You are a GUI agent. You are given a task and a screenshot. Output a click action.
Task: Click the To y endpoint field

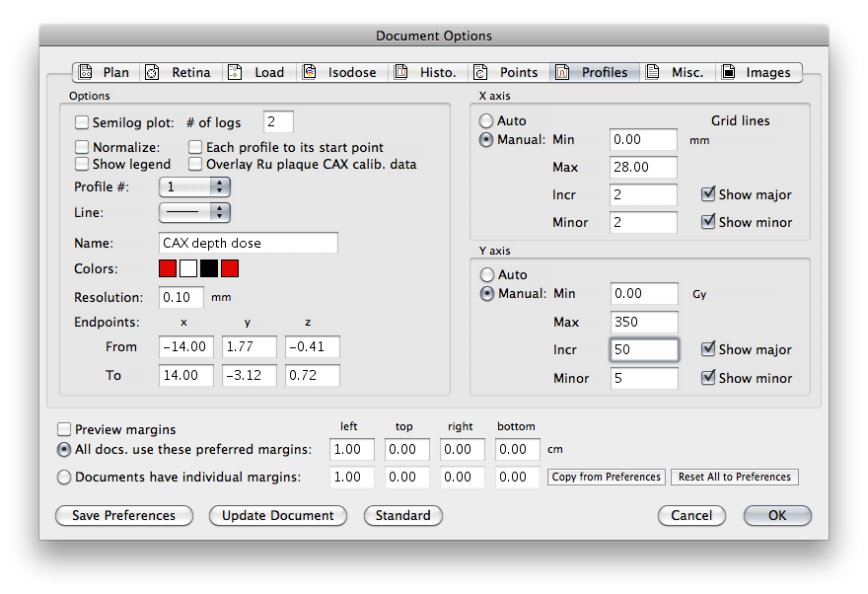(250, 375)
